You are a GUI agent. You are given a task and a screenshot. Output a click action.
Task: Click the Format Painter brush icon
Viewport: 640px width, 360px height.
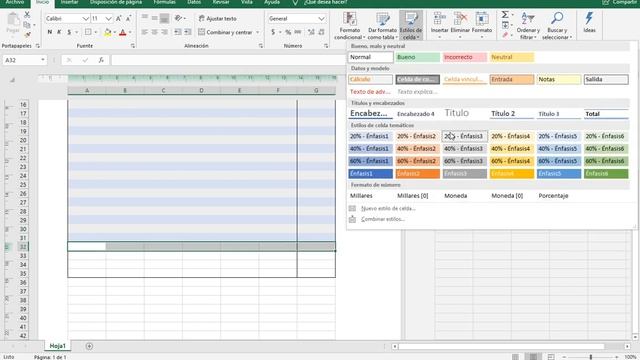point(27,35)
